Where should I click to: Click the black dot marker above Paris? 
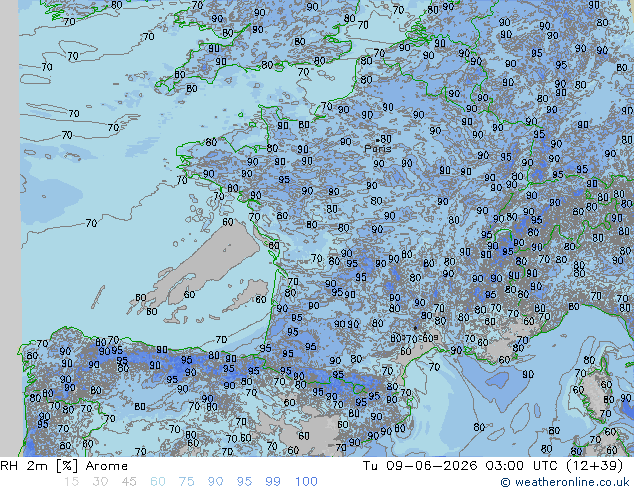(378, 141)
